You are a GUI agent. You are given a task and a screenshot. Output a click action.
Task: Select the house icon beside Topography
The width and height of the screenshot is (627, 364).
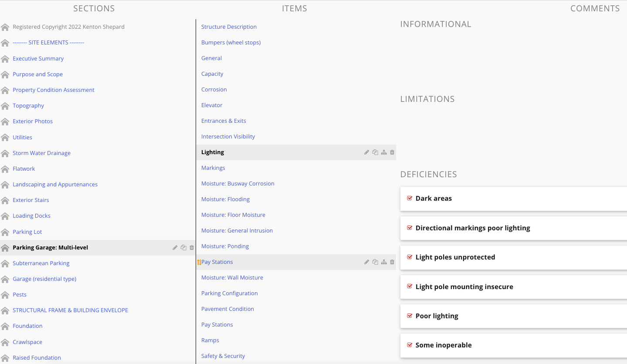click(x=5, y=106)
